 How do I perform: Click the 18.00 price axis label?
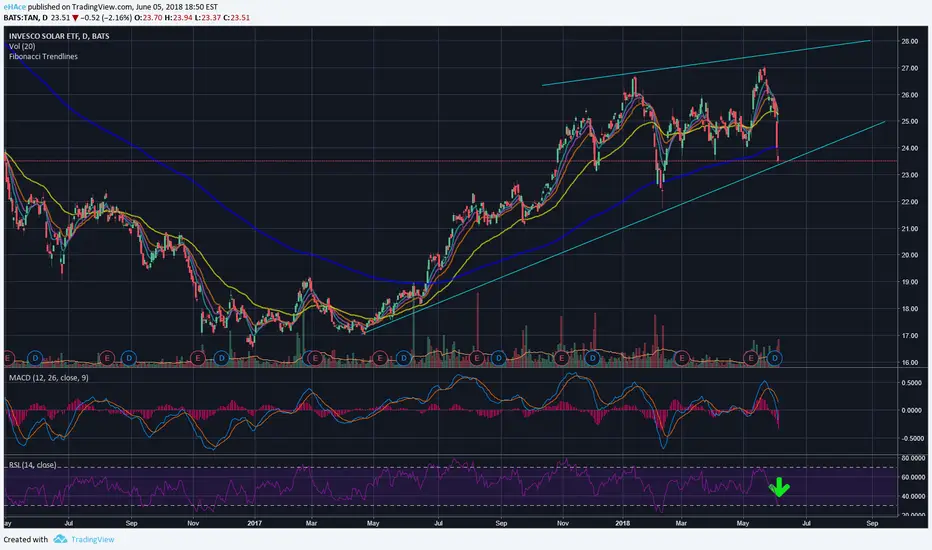click(x=910, y=309)
